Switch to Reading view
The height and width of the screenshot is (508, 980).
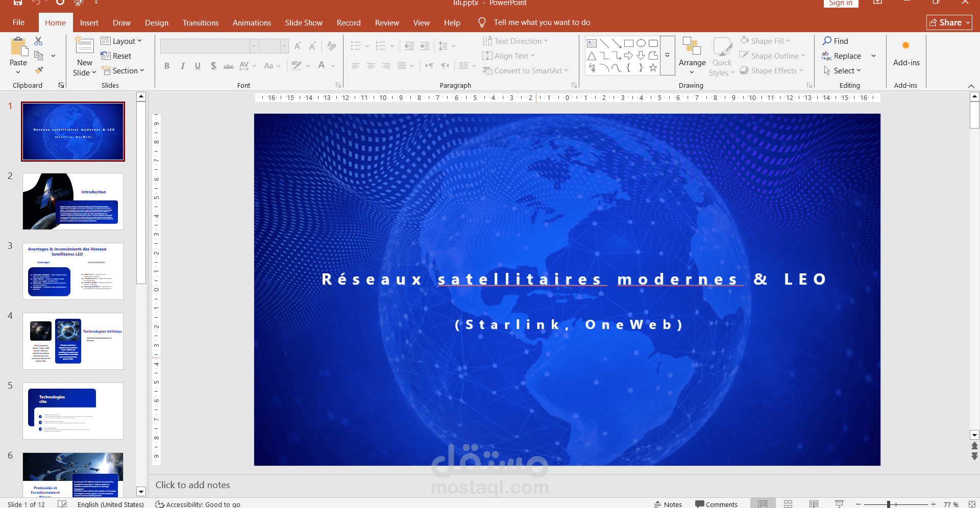pos(814,504)
